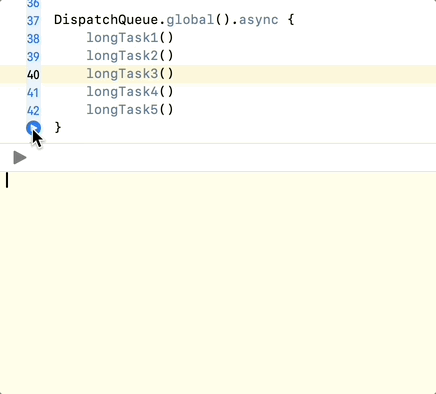Select line number 42 in the gutter

point(33,111)
